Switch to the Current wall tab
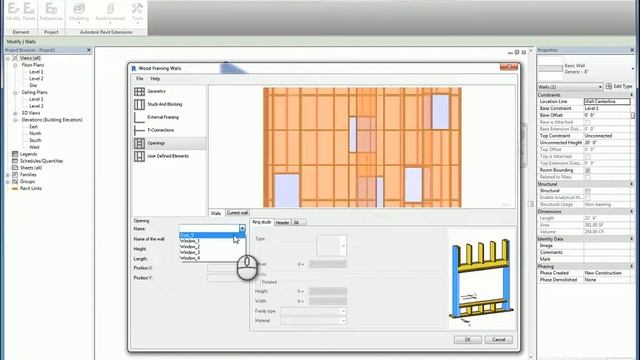Viewport: 640px width, 360px height. (x=237, y=213)
